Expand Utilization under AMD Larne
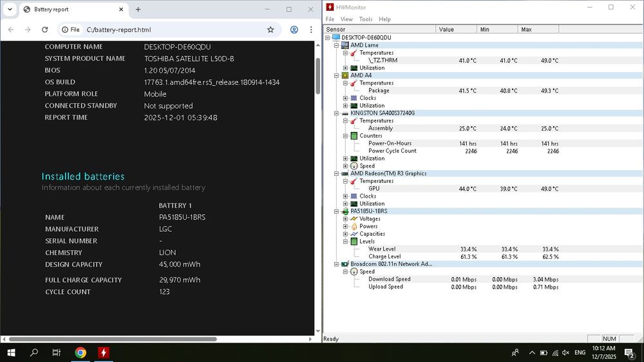The height and width of the screenshot is (362, 644). point(345,68)
